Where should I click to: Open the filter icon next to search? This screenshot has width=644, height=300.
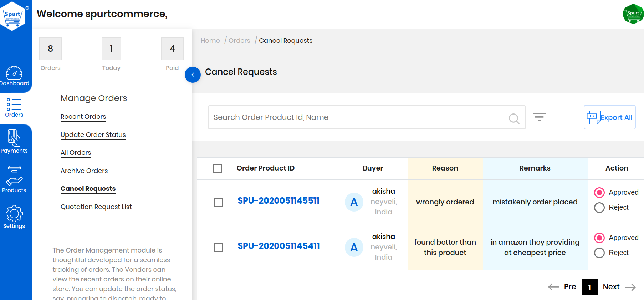click(539, 117)
